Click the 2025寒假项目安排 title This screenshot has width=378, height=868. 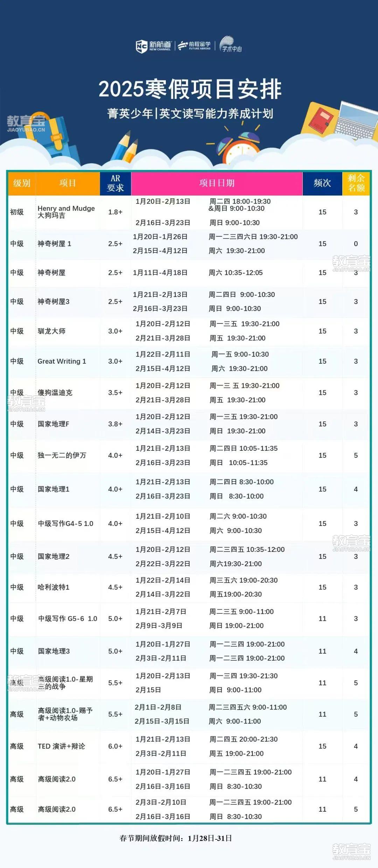pos(190,89)
